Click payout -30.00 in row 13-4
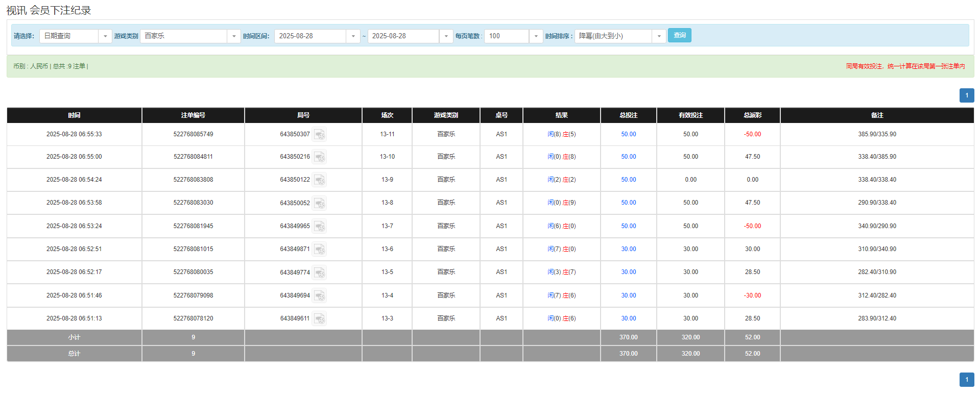980x396 pixels. (752, 295)
